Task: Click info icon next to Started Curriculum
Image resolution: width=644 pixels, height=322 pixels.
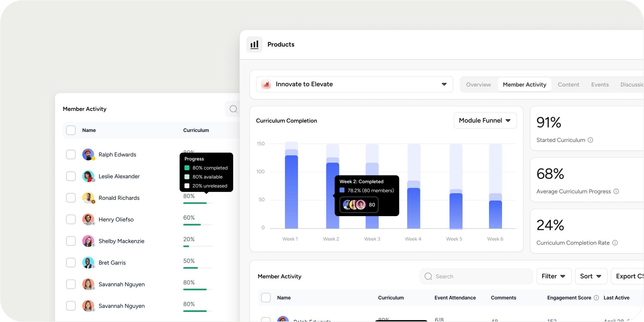Action: pos(590,140)
